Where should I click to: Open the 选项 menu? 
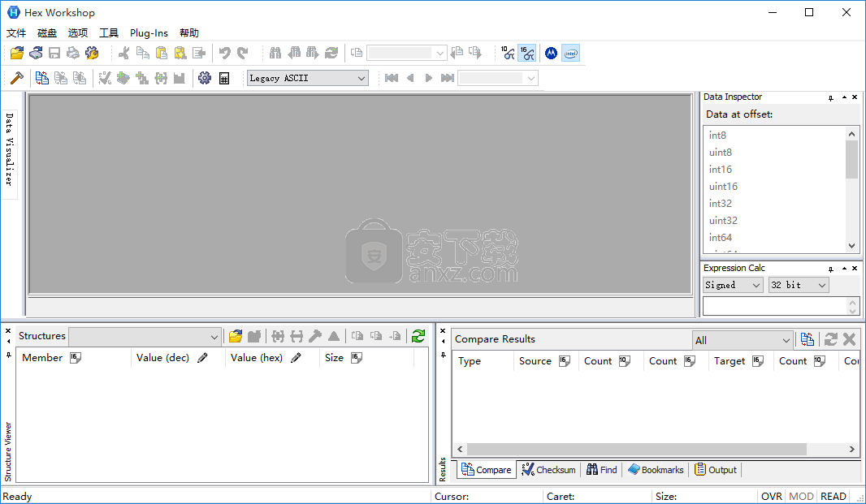point(78,33)
